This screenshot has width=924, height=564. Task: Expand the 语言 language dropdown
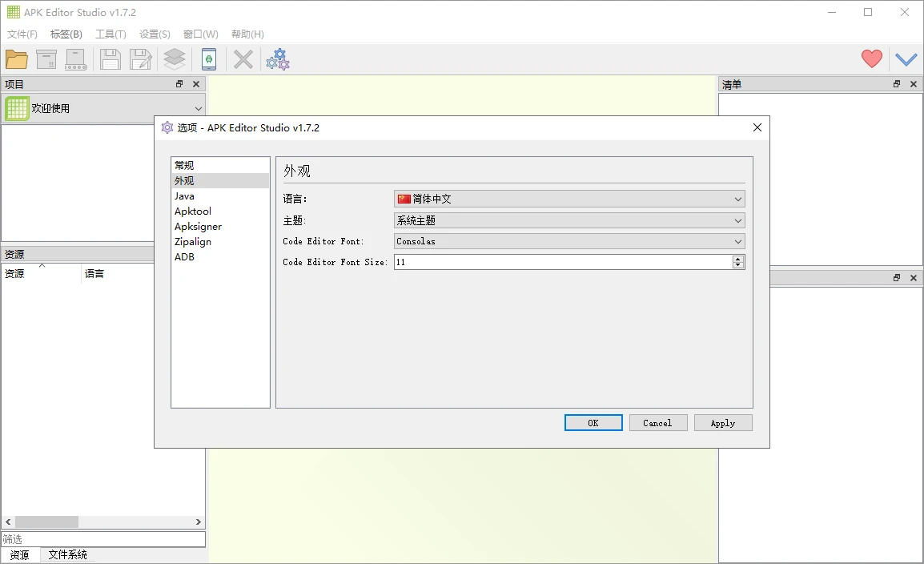click(569, 199)
